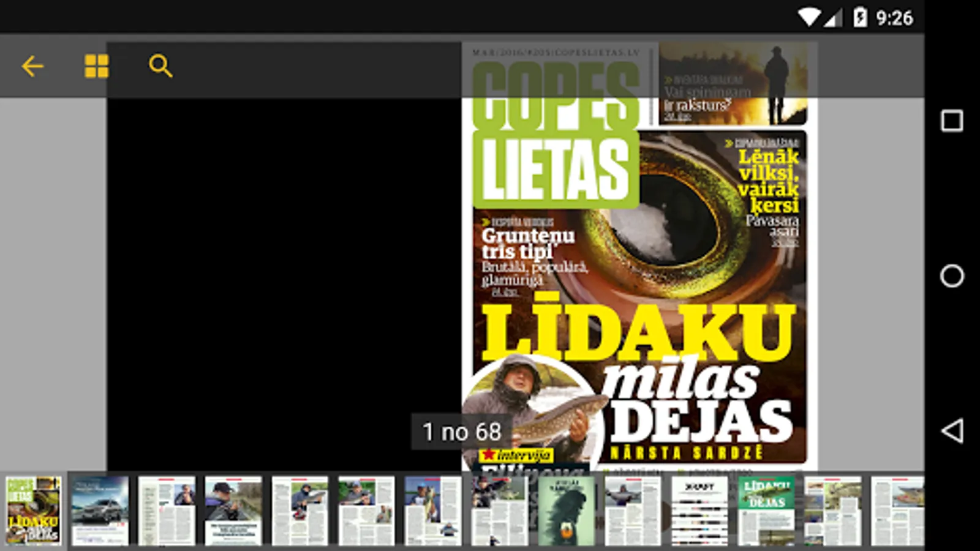
Task: Tap the '1 no 68' page indicator
Action: (462, 432)
